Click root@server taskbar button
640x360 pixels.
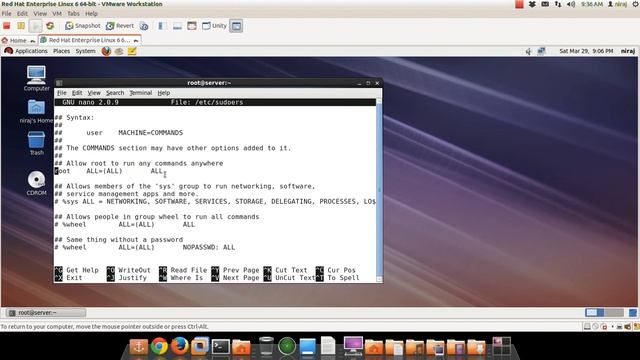46,313
